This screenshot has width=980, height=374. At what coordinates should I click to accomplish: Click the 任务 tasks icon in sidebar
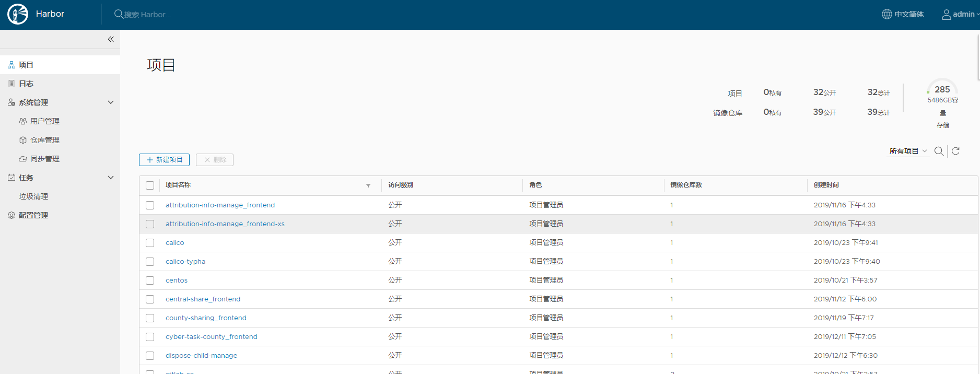[x=11, y=178]
